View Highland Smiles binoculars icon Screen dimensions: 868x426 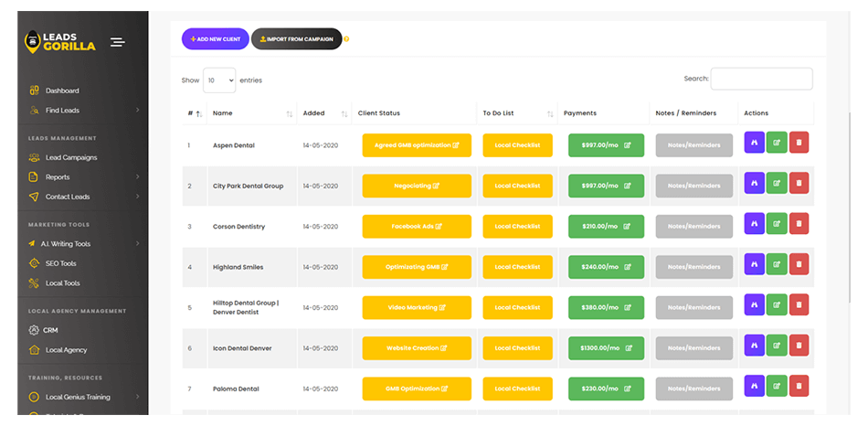pyautogui.click(x=754, y=263)
